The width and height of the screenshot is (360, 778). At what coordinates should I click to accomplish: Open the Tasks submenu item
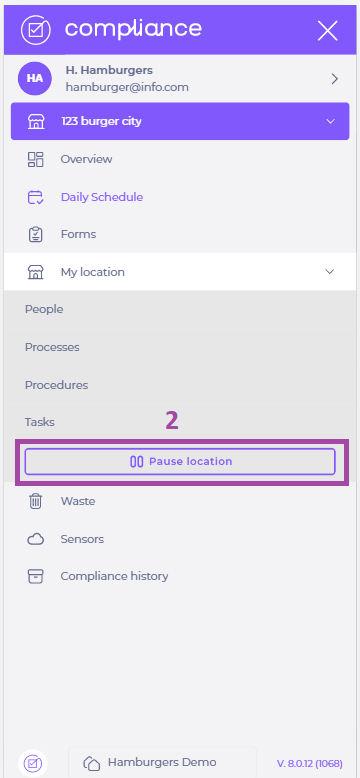40,422
